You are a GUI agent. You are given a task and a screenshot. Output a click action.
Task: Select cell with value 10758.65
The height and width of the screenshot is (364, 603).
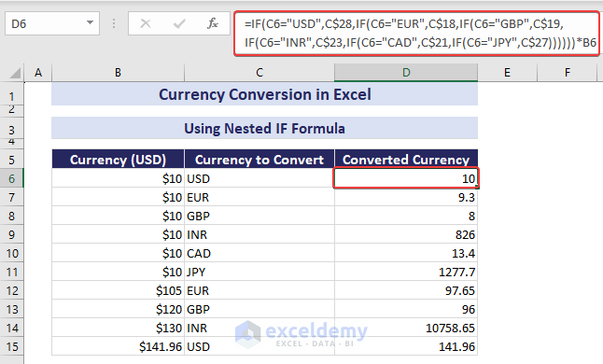pyautogui.click(x=406, y=328)
